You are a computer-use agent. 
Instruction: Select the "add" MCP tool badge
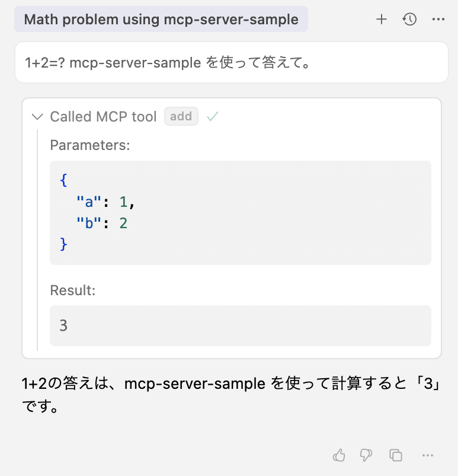point(181,116)
